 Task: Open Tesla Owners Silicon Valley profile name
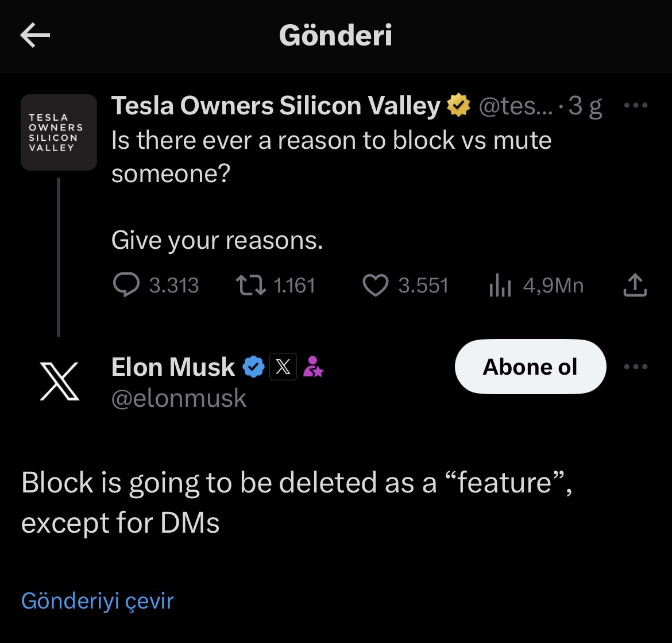coord(276,106)
